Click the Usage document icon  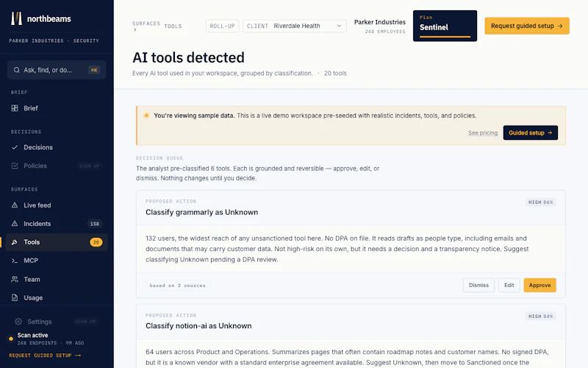point(15,298)
